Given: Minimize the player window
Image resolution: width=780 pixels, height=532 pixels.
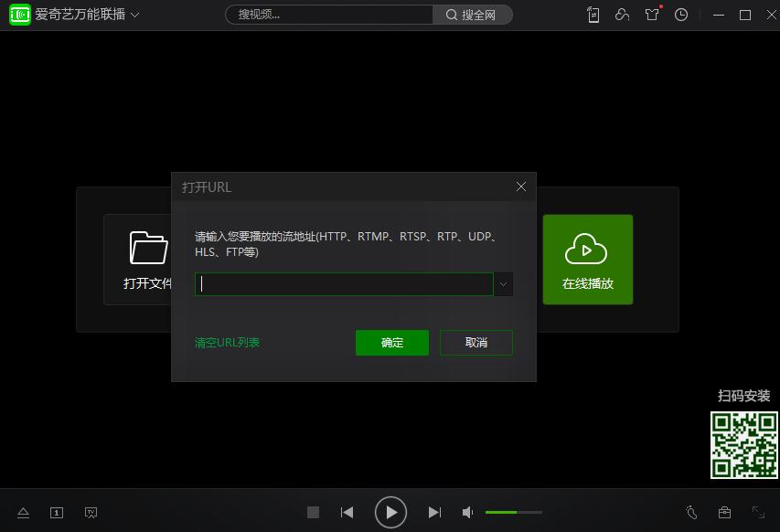Looking at the screenshot, I should [719, 15].
